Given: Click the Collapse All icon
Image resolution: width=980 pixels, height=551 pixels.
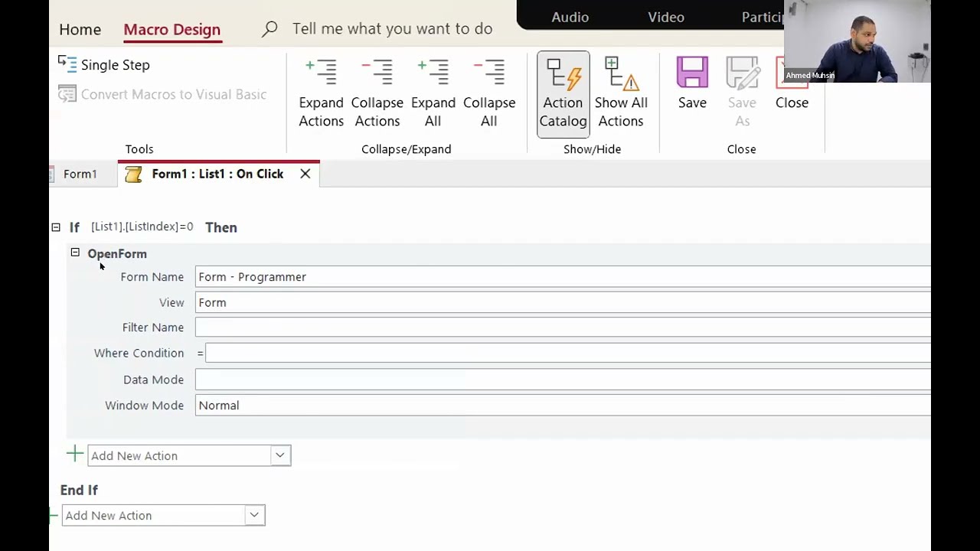Looking at the screenshot, I should point(488,72).
